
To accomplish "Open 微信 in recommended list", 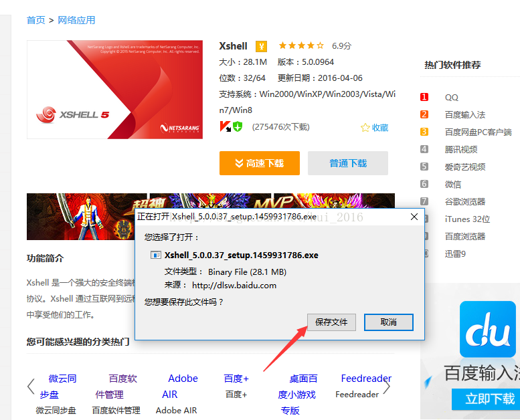I will coord(452,185).
